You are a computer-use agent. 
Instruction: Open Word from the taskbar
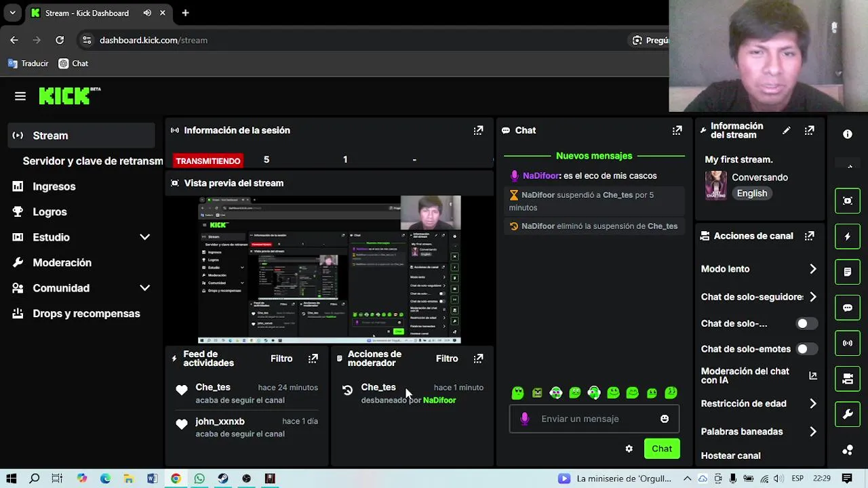(152, 479)
